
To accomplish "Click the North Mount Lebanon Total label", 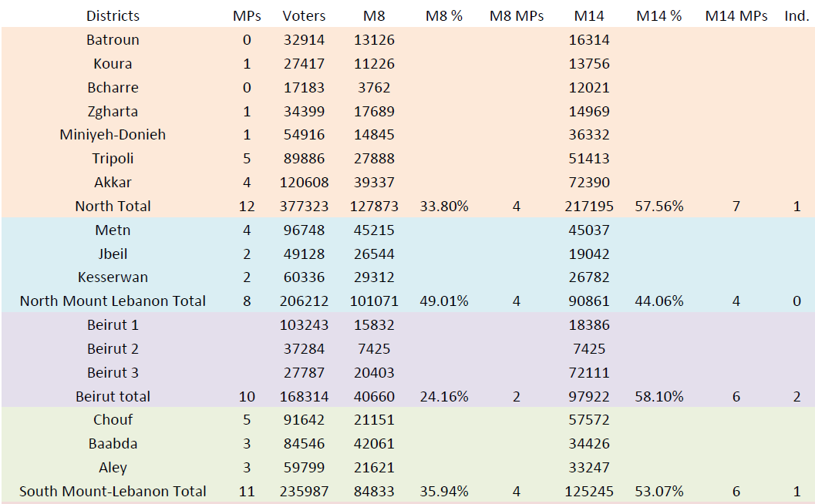I will (x=113, y=301).
